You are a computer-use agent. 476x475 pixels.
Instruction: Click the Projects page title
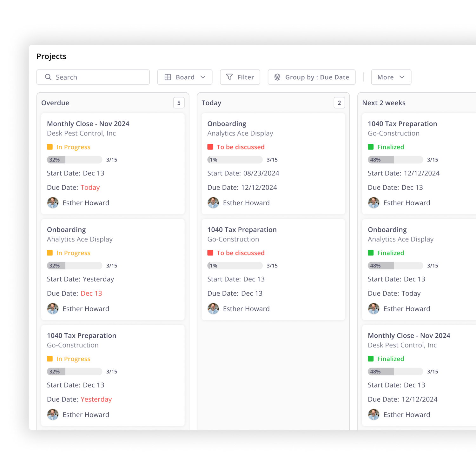pyautogui.click(x=51, y=56)
